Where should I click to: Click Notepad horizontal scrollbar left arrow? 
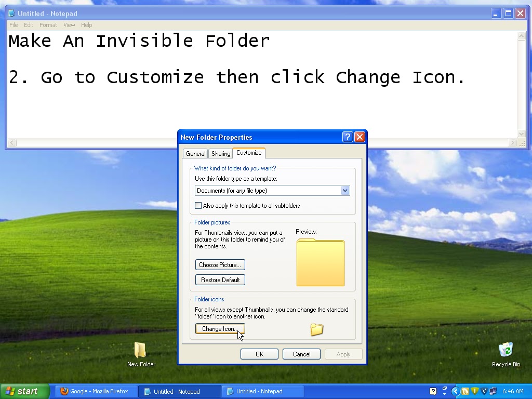pos(12,142)
